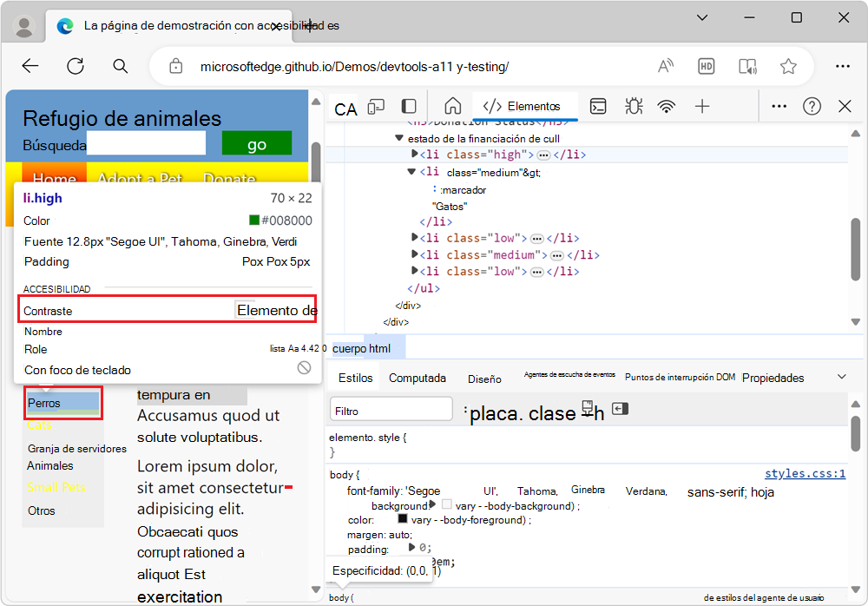
Task: Toggle computed styles sidebar pane icon
Action: click(x=620, y=410)
